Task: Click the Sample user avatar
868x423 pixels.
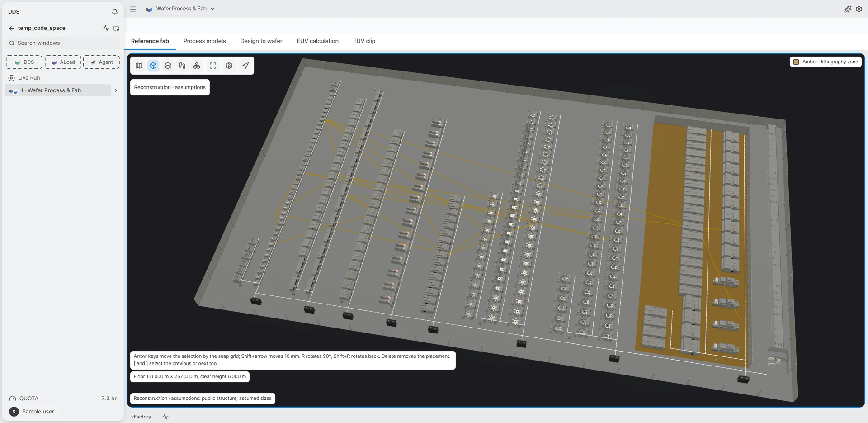Action: pyautogui.click(x=14, y=412)
